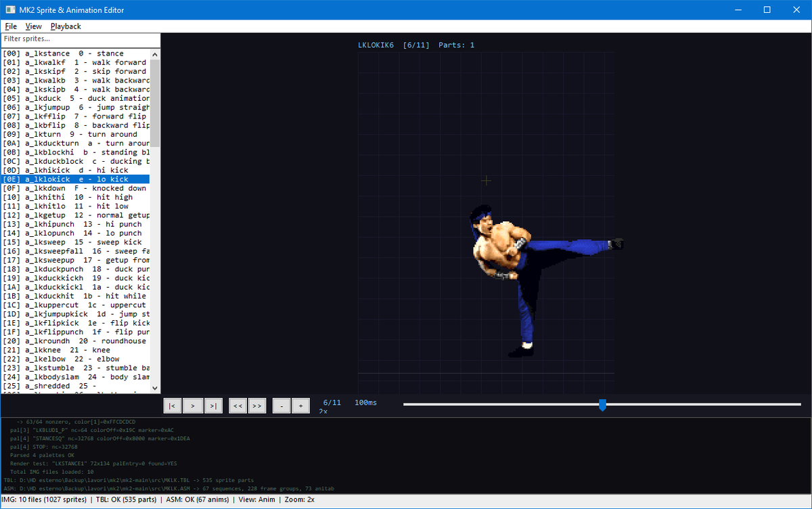812x509 pixels.
Task: Play the animation
Action: [193, 405]
